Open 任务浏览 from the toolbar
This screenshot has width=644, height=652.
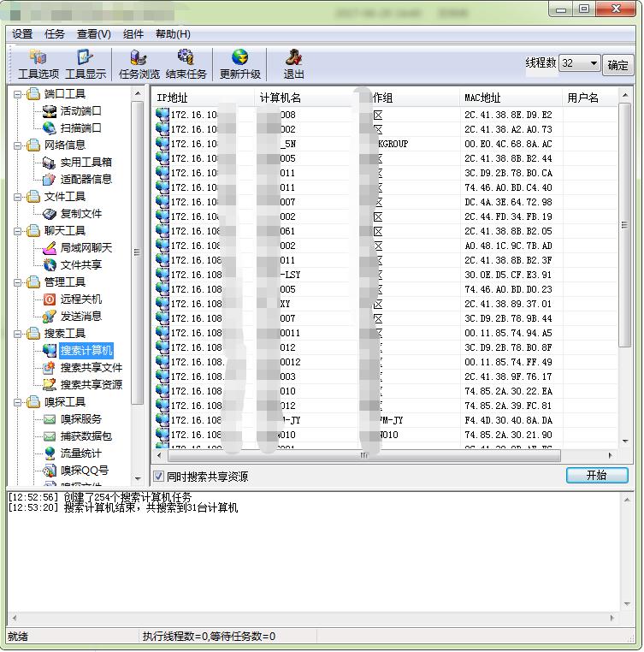[139, 64]
